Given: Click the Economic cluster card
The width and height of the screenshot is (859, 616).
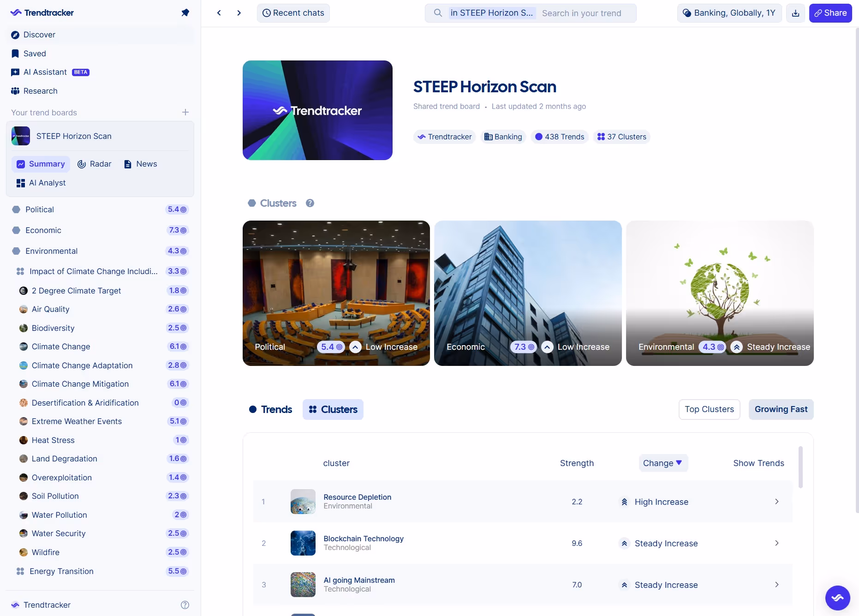Looking at the screenshot, I should [x=528, y=293].
